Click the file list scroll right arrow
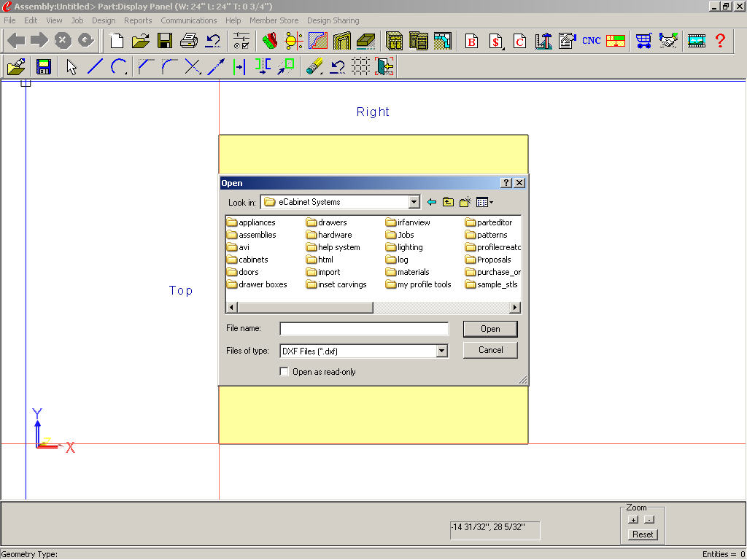This screenshot has width=747, height=560. click(514, 308)
